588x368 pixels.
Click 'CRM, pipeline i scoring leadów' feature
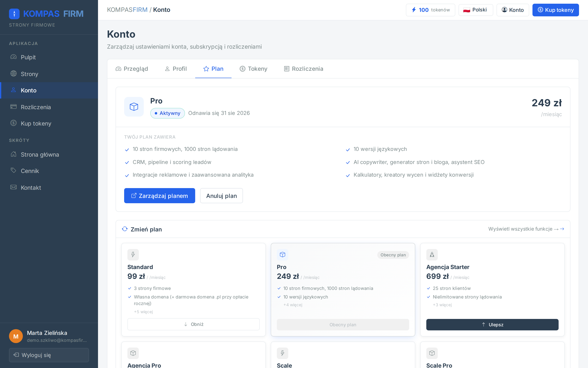tap(172, 162)
